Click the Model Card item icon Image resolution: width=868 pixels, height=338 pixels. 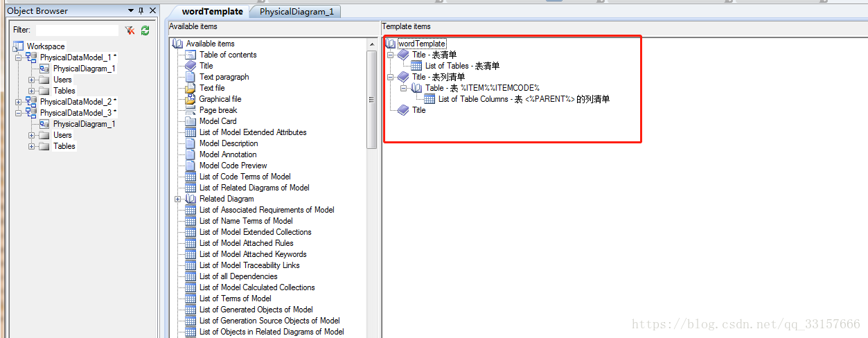point(191,121)
